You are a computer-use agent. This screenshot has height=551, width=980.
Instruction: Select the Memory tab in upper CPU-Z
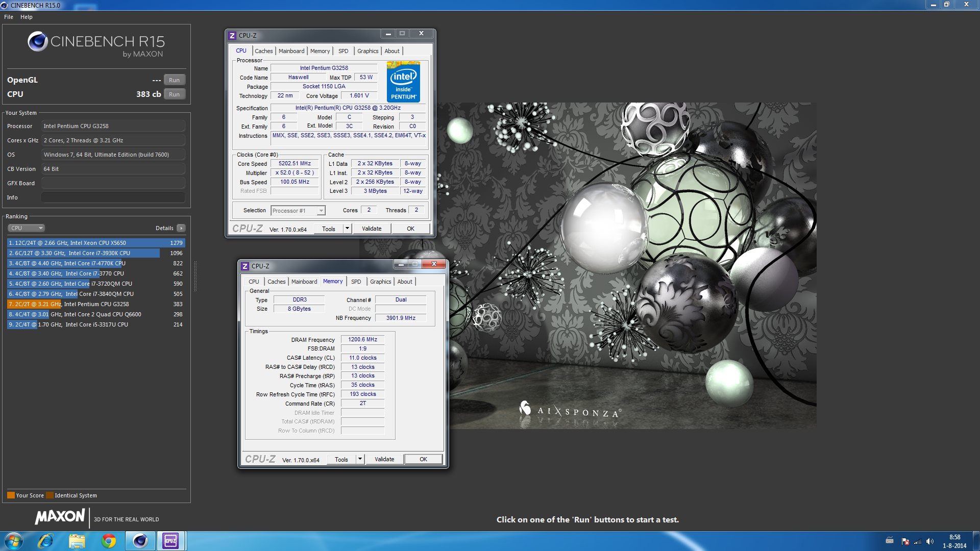coord(320,51)
